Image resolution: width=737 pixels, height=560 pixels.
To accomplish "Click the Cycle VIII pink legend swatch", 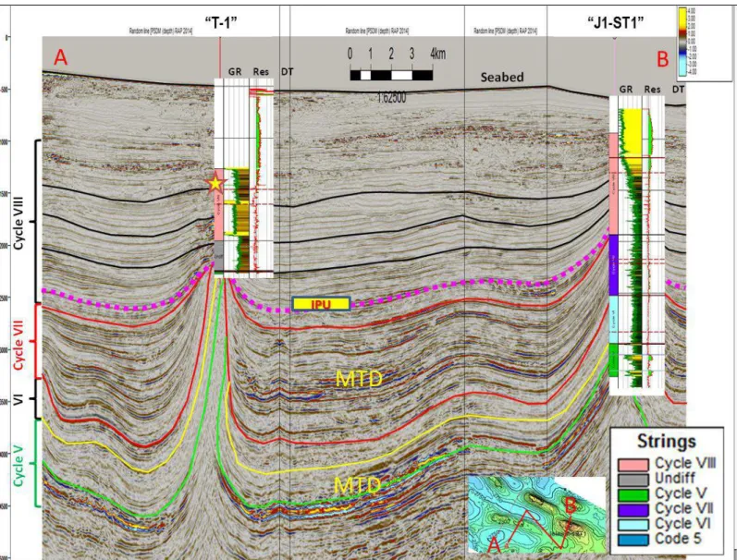I will coord(633,465).
